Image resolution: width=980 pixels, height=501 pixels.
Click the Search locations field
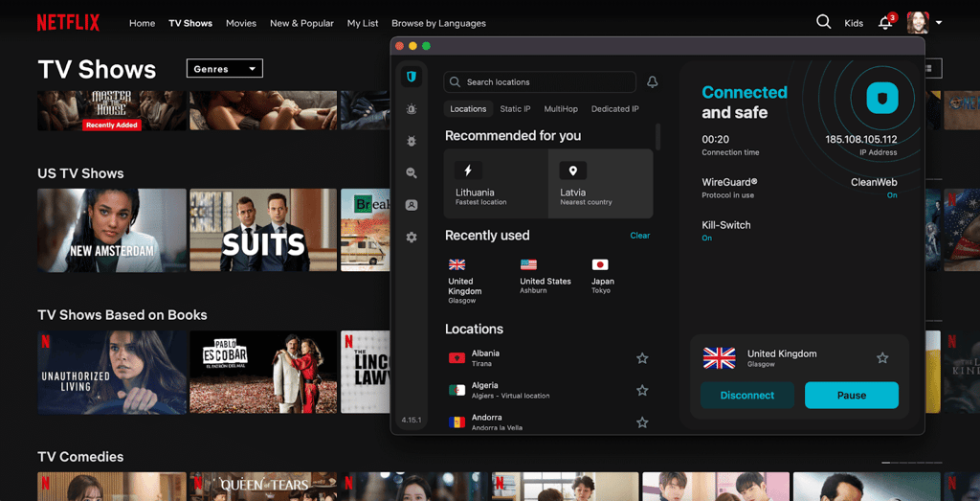coord(540,82)
